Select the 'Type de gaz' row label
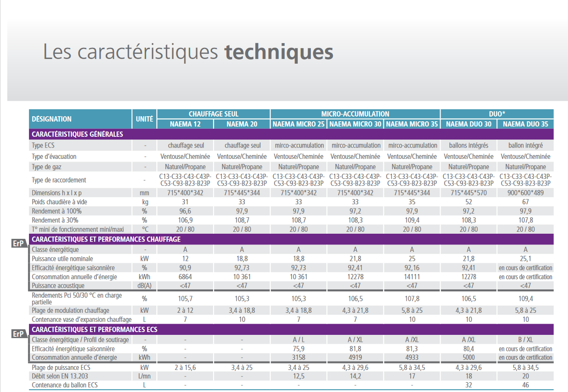 tap(47, 167)
